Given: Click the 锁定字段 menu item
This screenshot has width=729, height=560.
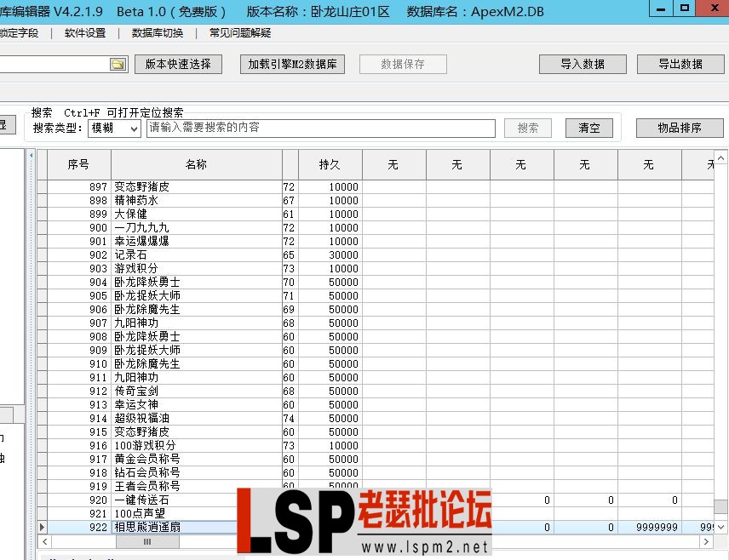Looking at the screenshot, I should pos(20,33).
